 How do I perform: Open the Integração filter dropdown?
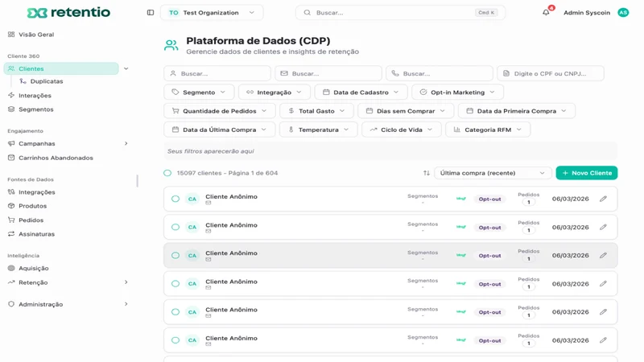pyautogui.click(x=274, y=93)
